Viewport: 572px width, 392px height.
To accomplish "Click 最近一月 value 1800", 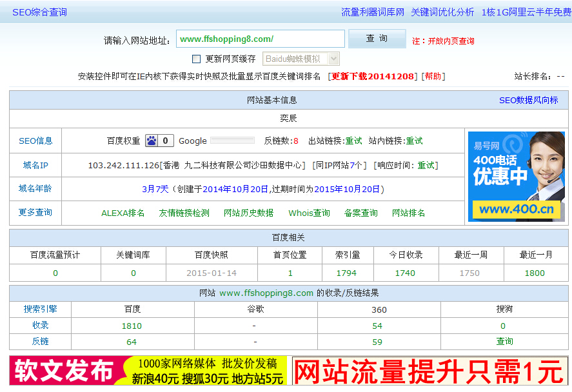I will [535, 273].
